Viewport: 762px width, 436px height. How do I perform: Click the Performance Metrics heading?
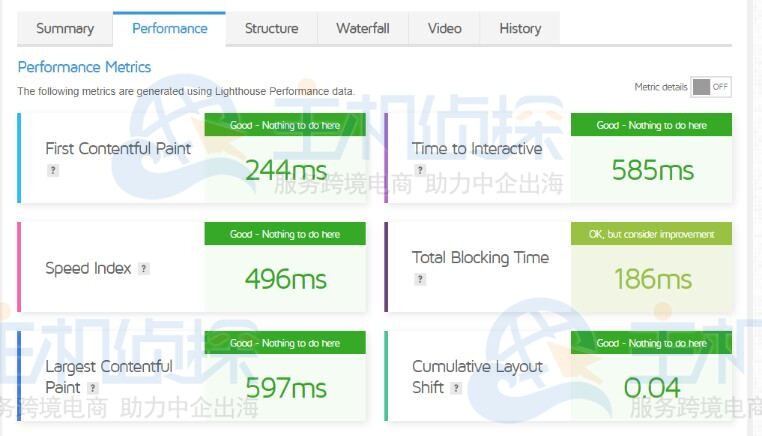coord(84,67)
